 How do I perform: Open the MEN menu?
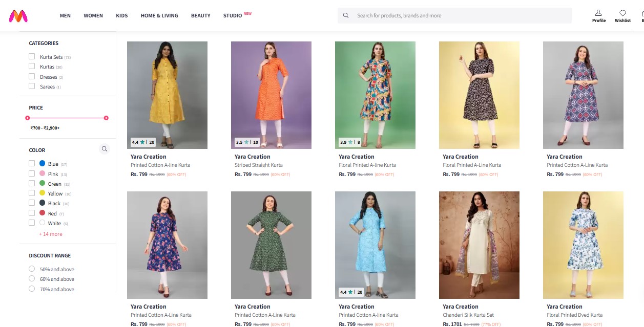(65, 16)
